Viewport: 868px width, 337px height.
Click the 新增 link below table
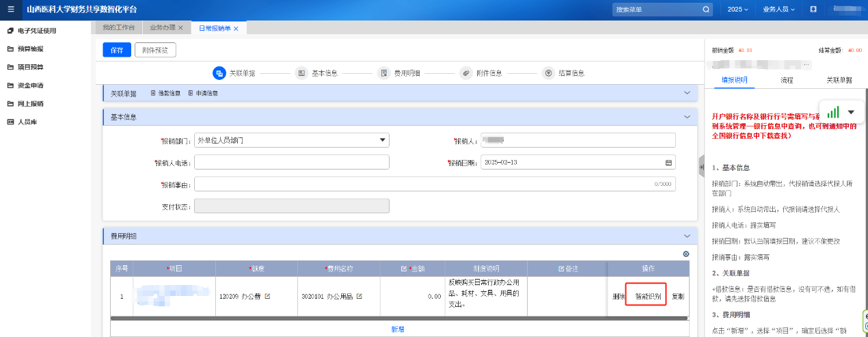(398, 329)
